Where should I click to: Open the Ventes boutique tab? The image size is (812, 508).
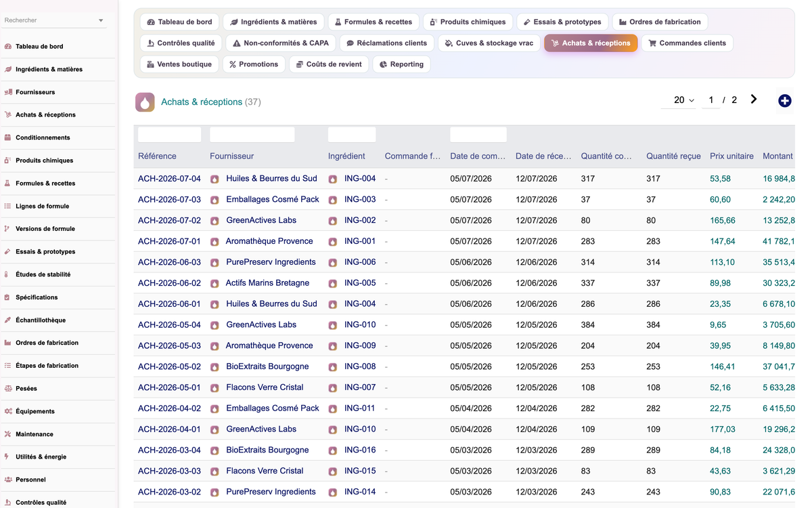[179, 64]
